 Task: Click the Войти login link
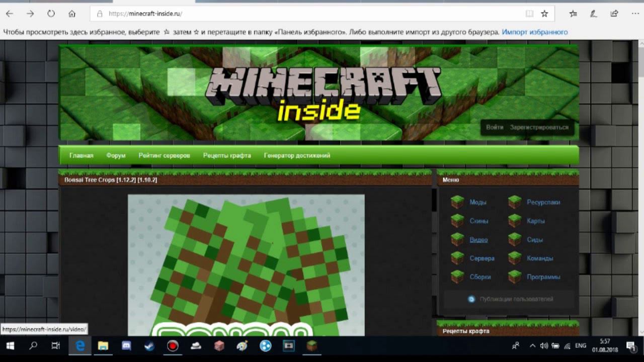495,127
